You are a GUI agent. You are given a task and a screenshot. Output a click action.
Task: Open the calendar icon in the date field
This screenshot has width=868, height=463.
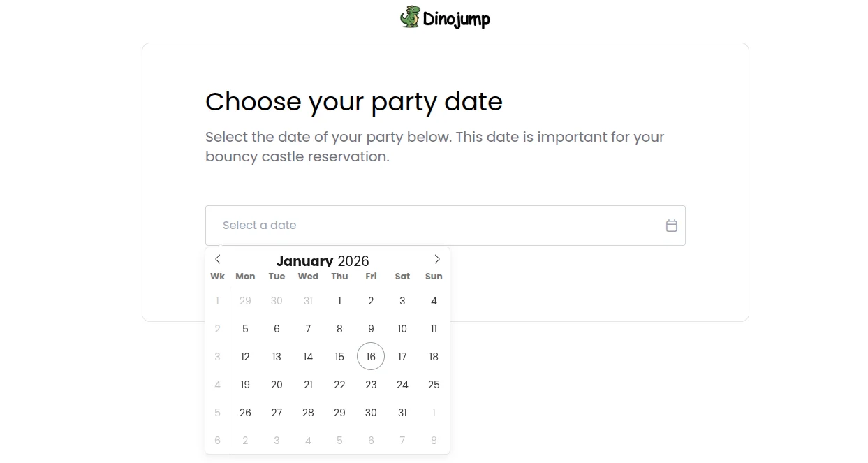click(671, 226)
